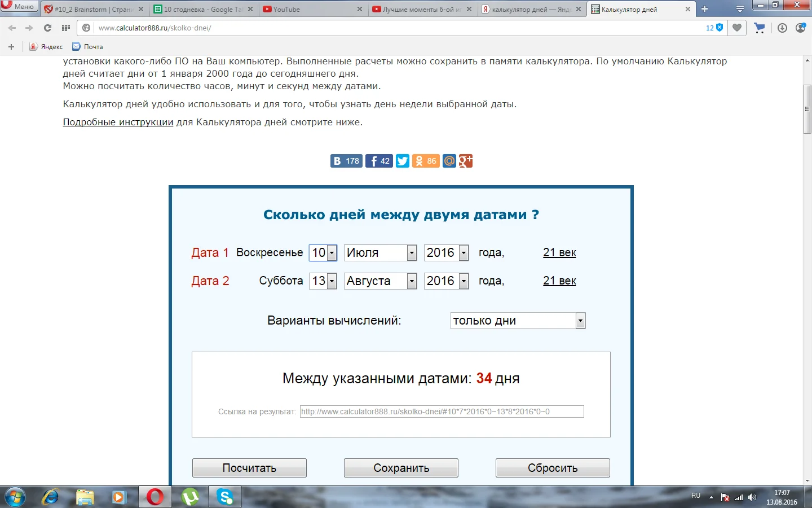This screenshot has width=812, height=508.
Task: Open month dropdown showing Июля
Action: (x=381, y=252)
